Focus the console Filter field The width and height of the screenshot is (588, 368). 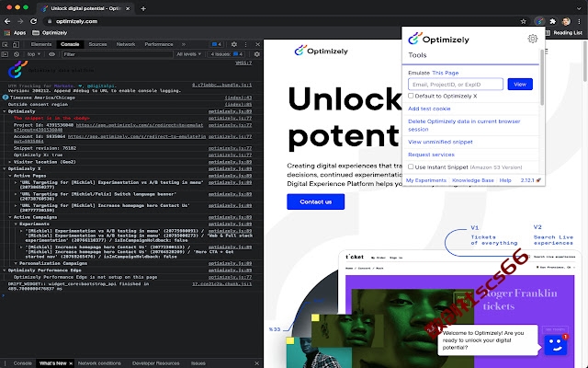coord(117,54)
